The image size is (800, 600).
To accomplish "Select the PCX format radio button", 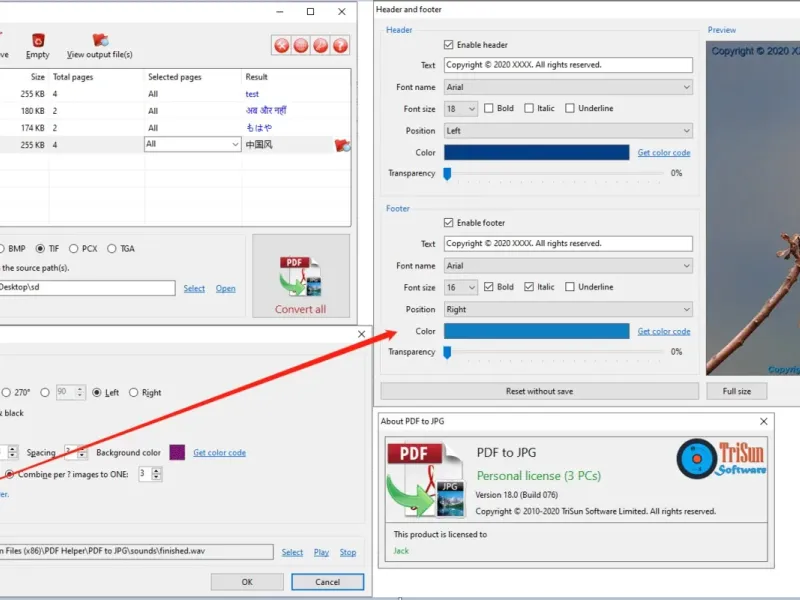I will (x=73, y=248).
